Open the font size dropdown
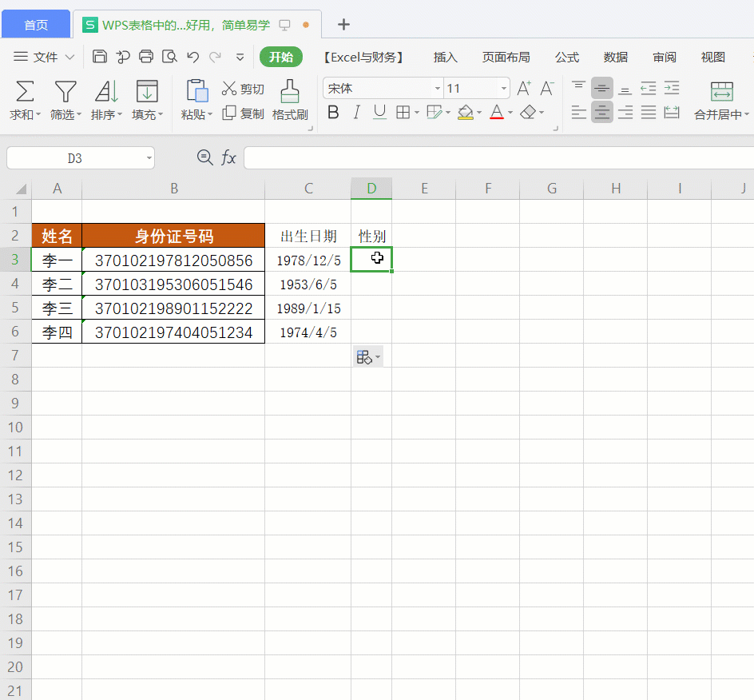The width and height of the screenshot is (754, 700). coord(503,89)
